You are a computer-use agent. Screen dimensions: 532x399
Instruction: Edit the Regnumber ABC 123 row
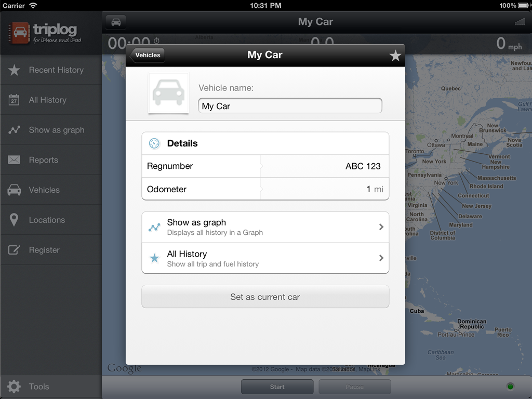pos(265,166)
